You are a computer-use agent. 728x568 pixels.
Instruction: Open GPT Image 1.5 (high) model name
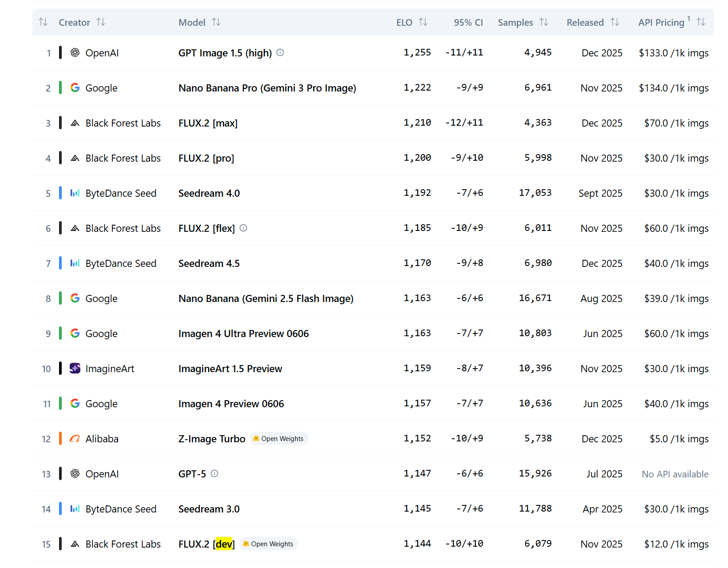tap(225, 53)
